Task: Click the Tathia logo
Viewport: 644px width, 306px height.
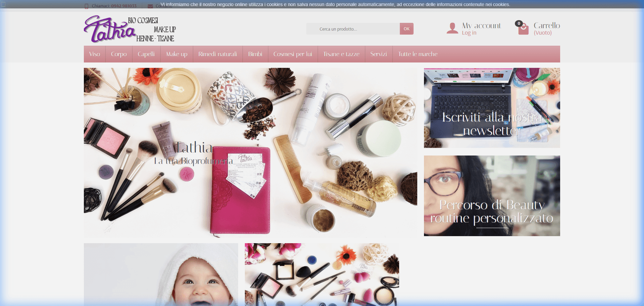Action: tap(130, 29)
